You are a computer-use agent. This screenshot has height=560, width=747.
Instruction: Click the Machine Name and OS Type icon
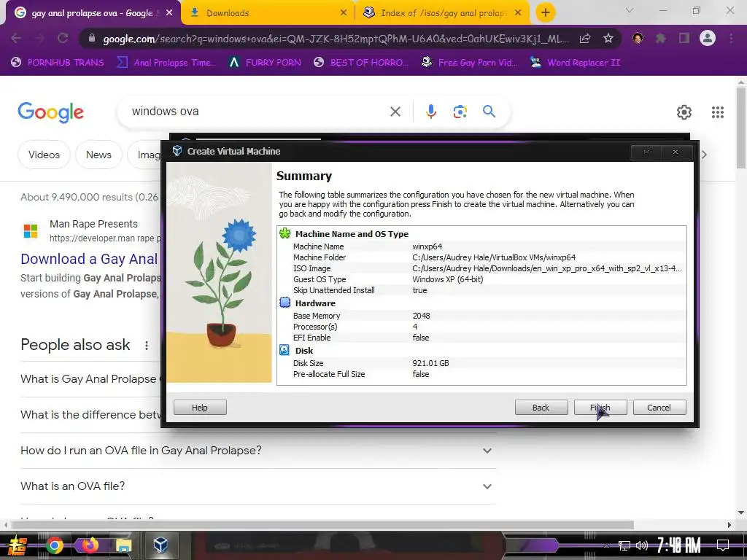pos(285,234)
